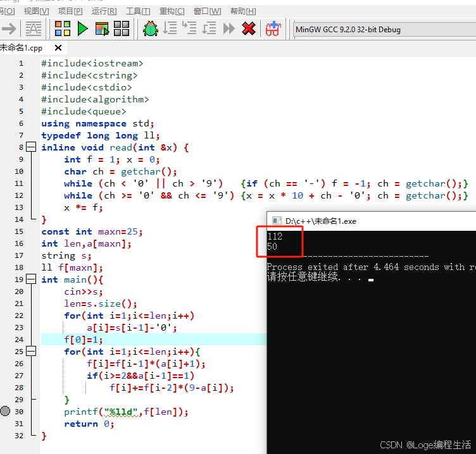
Task: Click the return 0; line
Action: (x=89, y=424)
